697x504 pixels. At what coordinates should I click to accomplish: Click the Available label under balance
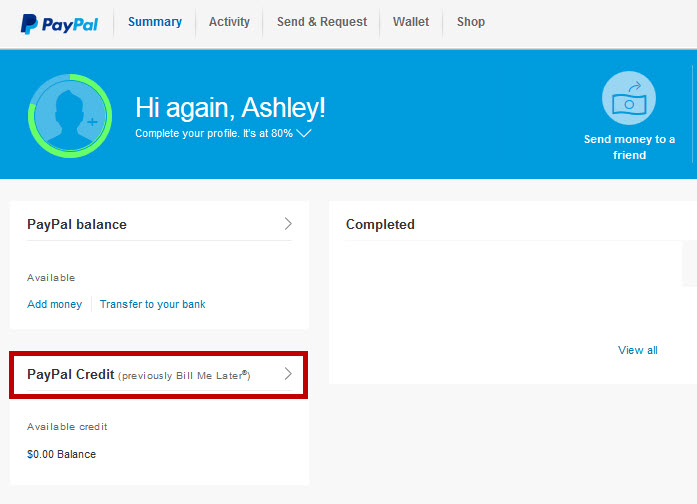click(51, 278)
